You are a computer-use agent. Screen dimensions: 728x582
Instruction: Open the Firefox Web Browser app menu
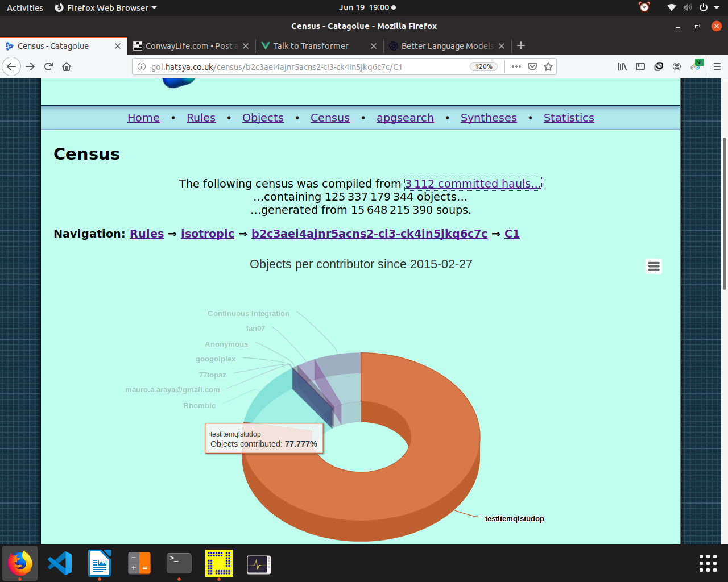[105, 7]
